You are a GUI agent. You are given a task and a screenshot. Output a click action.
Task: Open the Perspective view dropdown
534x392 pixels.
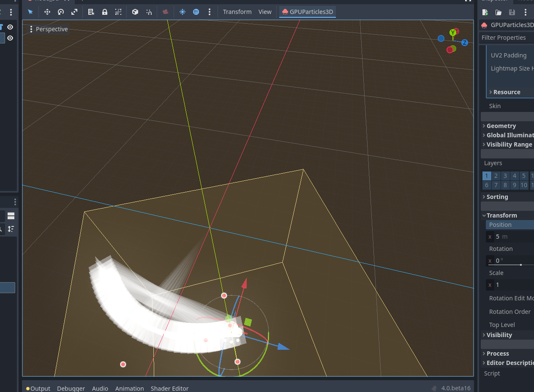(x=49, y=29)
